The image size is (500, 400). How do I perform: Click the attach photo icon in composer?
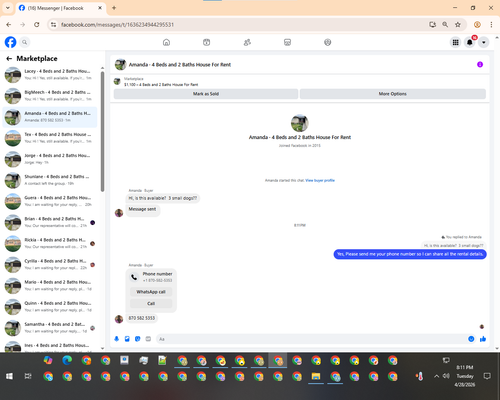127,339
